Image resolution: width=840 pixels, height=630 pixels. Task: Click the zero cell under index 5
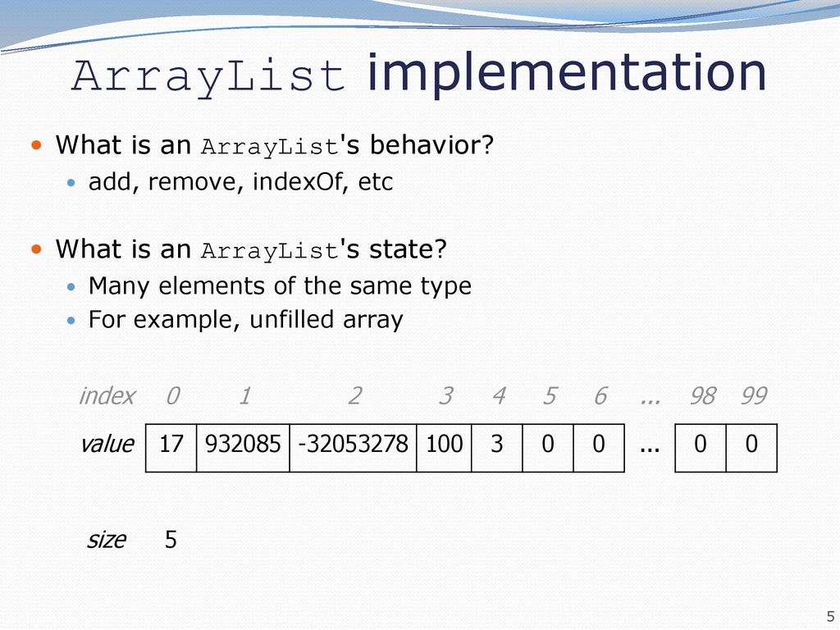tap(547, 448)
